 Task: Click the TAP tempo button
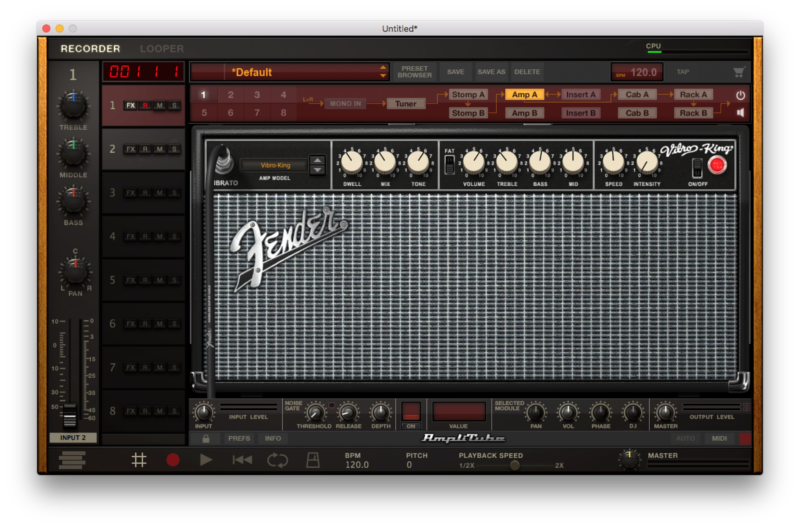[683, 72]
